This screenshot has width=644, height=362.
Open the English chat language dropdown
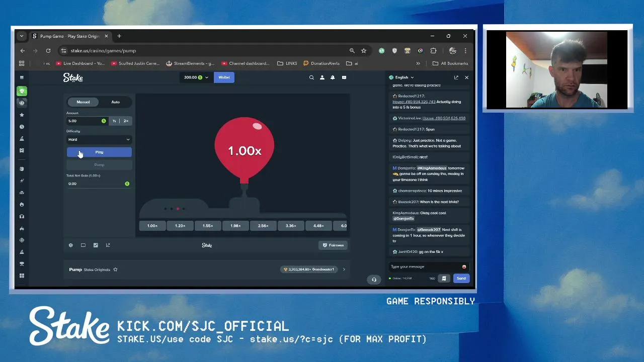[401, 77]
